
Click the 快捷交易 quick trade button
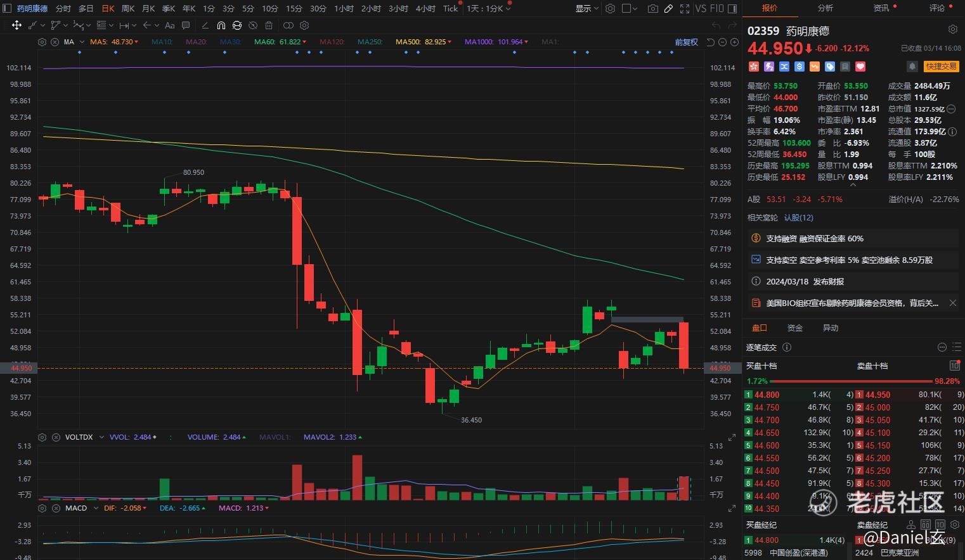click(941, 66)
